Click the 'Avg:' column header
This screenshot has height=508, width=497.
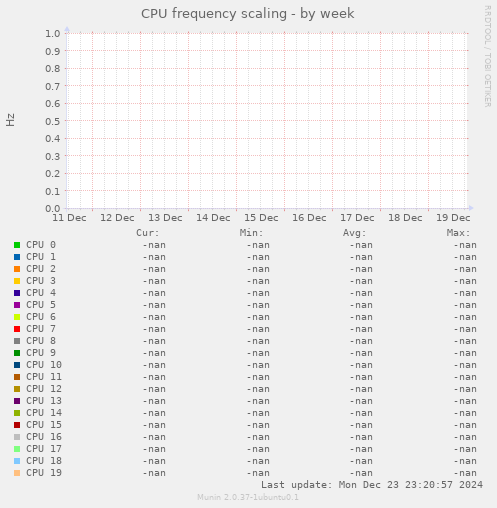pos(355,233)
